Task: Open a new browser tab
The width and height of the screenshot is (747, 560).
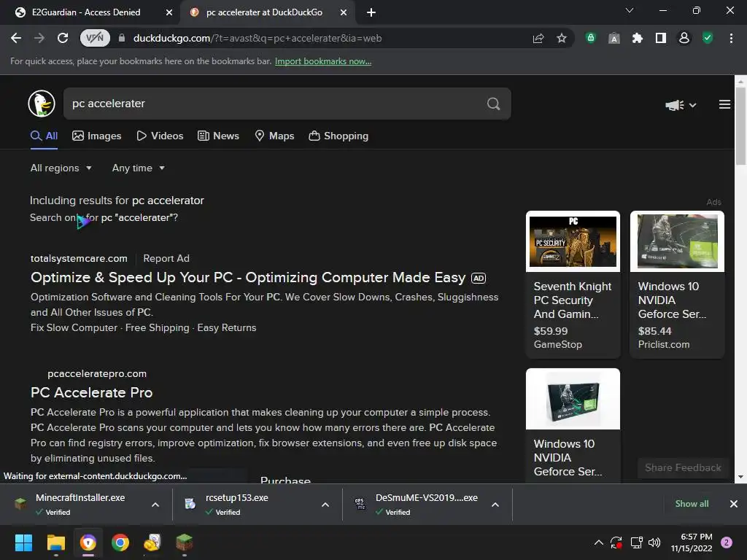Action: pyautogui.click(x=371, y=12)
